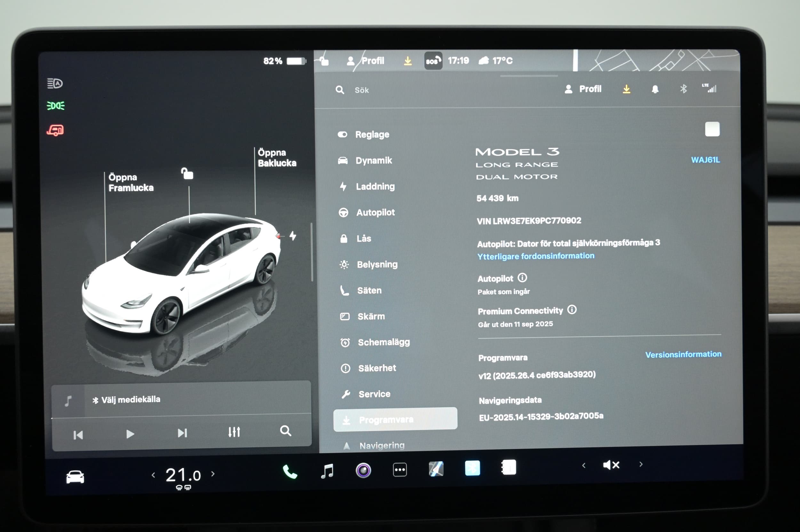The height and width of the screenshot is (532, 800).
Task: Tap the lock icon in the top status bar
Action: pyautogui.click(x=324, y=61)
